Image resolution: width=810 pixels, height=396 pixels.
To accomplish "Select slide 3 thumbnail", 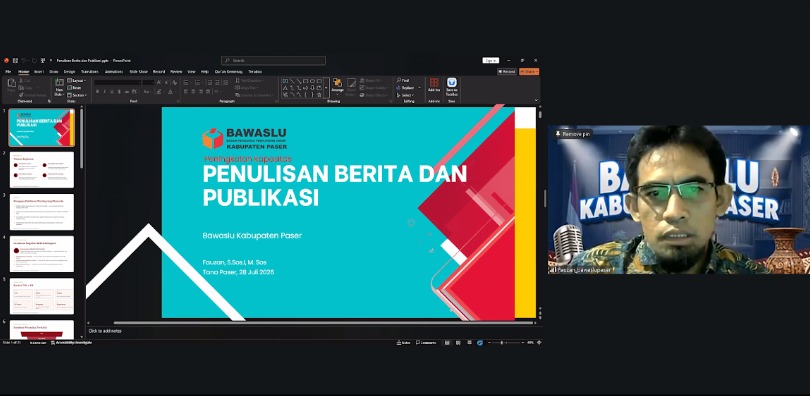I will click(42, 212).
